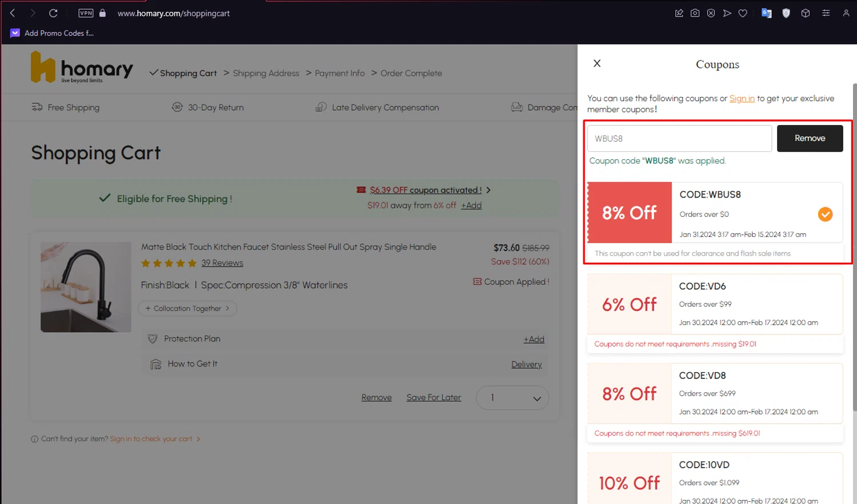
Task: Click the Shipping Address step
Action: pos(266,73)
